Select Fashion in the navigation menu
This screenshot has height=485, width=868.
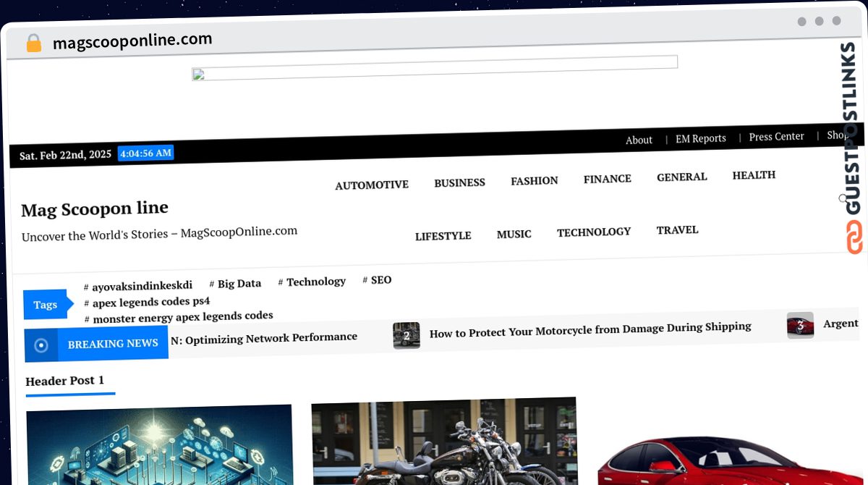pos(535,181)
